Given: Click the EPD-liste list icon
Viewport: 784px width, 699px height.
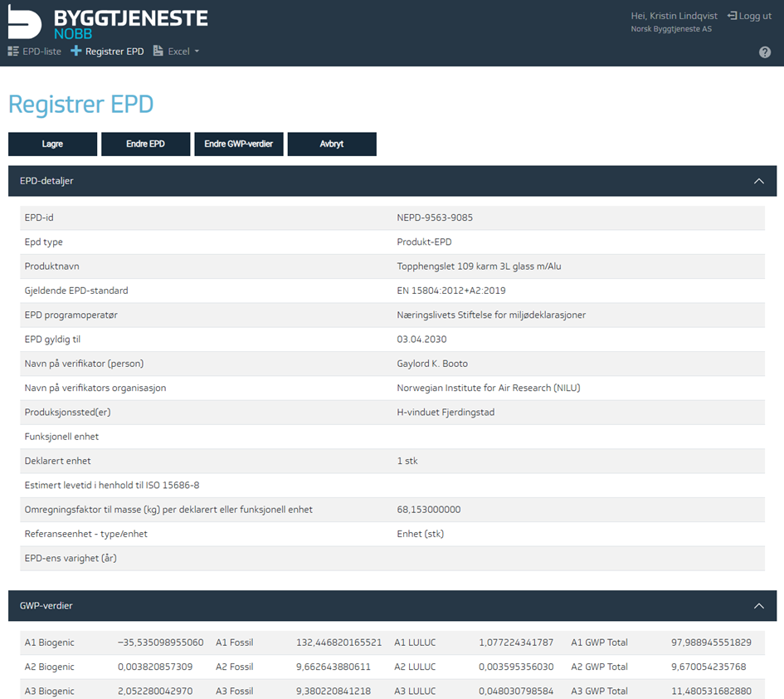Looking at the screenshot, I should click(x=13, y=51).
